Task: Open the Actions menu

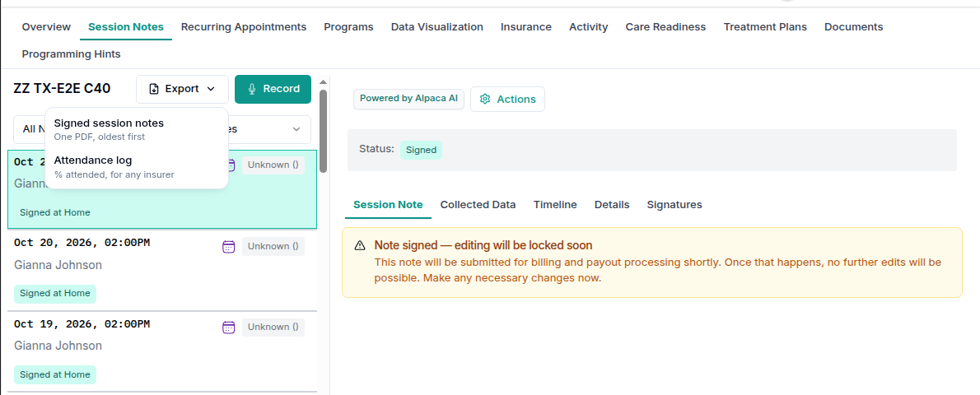Action: pos(507,100)
